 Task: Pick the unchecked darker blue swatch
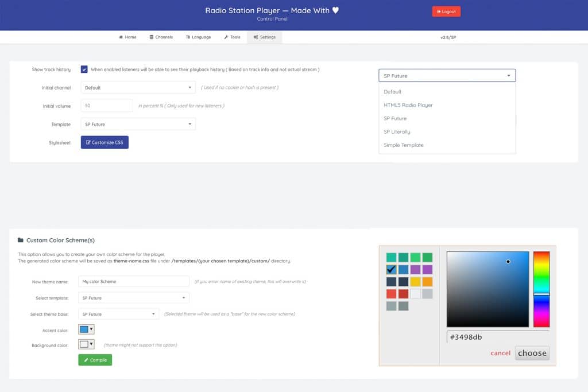pyautogui.click(x=403, y=269)
